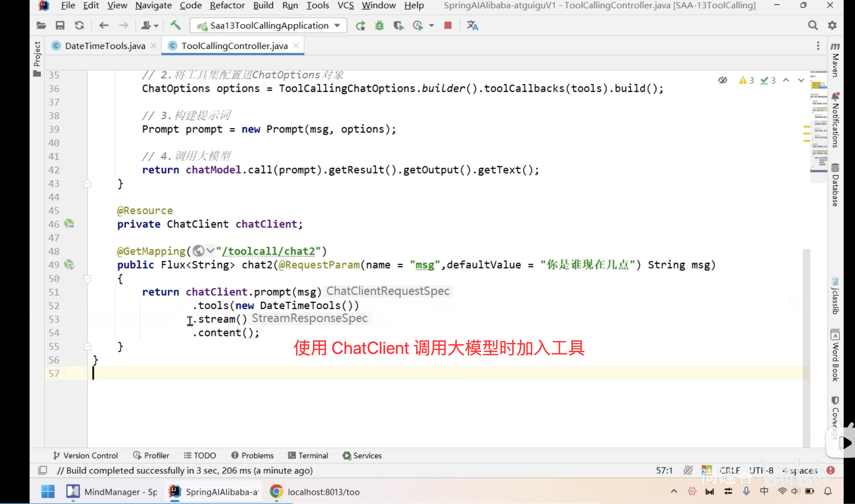The height and width of the screenshot is (504, 855).
Task: Open the Terminal tool window
Action: (x=308, y=455)
